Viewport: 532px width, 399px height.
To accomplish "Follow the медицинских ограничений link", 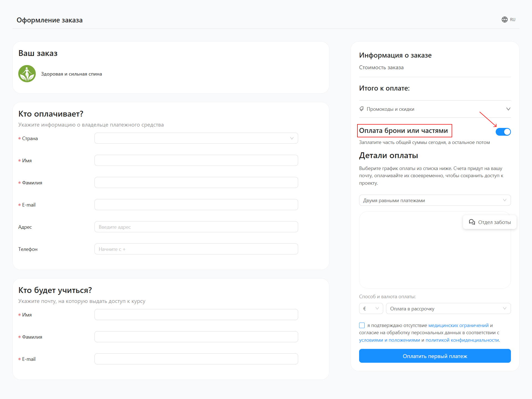I will click(x=458, y=325).
